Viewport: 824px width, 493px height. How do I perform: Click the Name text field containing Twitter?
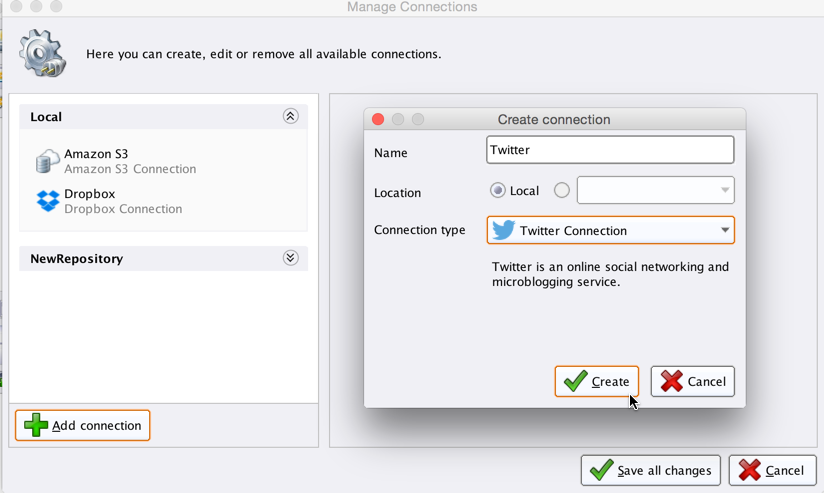[610, 150]
